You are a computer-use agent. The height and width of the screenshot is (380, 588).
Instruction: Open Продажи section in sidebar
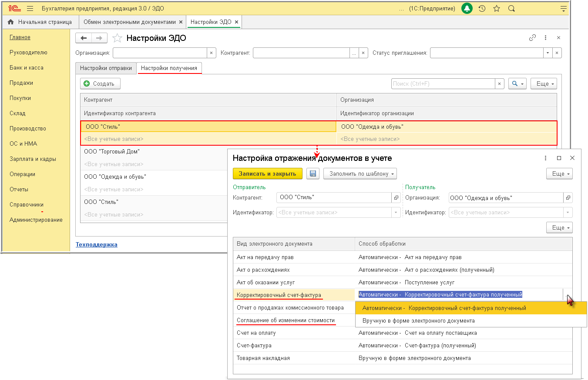21,83
